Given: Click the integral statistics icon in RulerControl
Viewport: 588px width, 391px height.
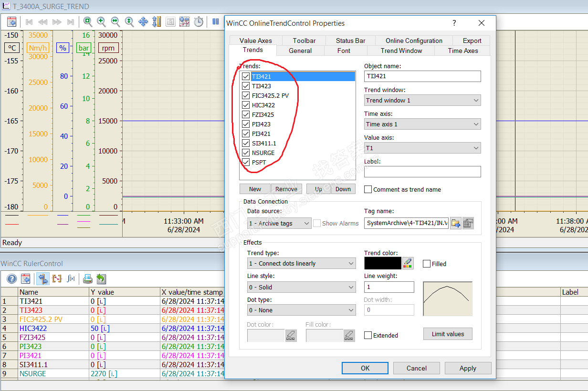Looking at the screenshot, I should [71, 279].
